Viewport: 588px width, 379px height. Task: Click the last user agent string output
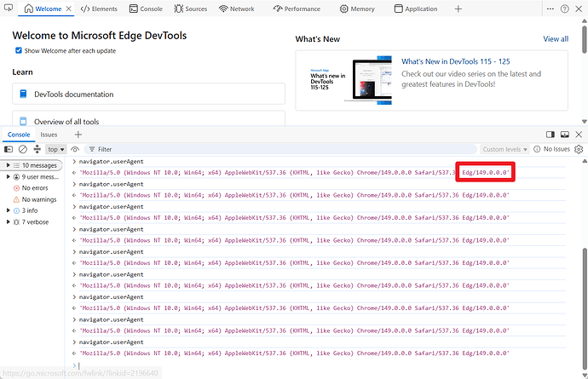pos(294,353)
